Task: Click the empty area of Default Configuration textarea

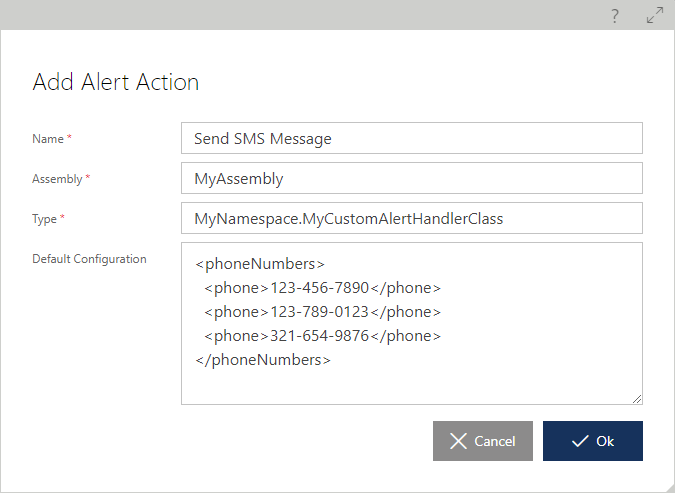Action: pos(412,383)
